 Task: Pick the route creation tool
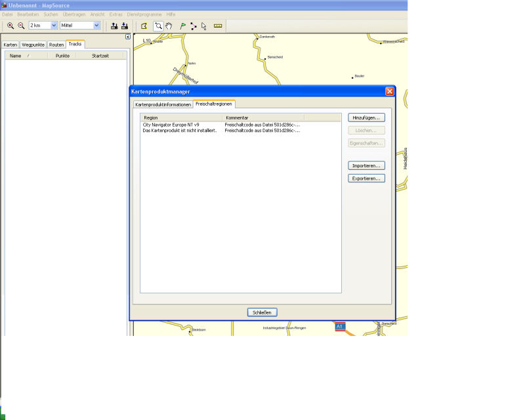[x=194, y=26]
